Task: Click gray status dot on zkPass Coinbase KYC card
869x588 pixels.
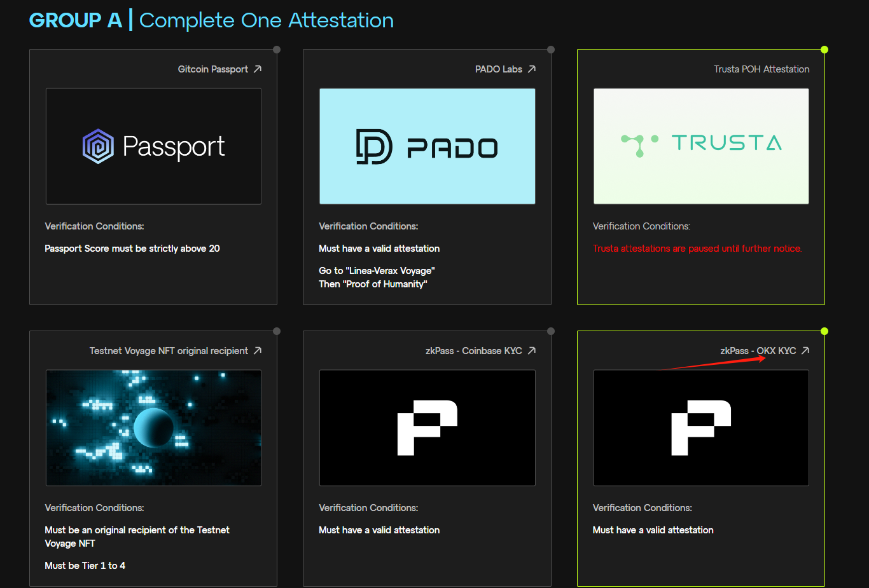Action: (551, 331)
